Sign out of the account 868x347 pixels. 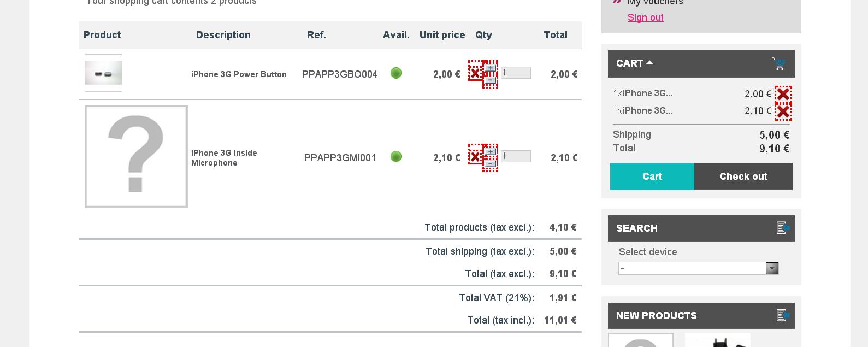(645, 17)
